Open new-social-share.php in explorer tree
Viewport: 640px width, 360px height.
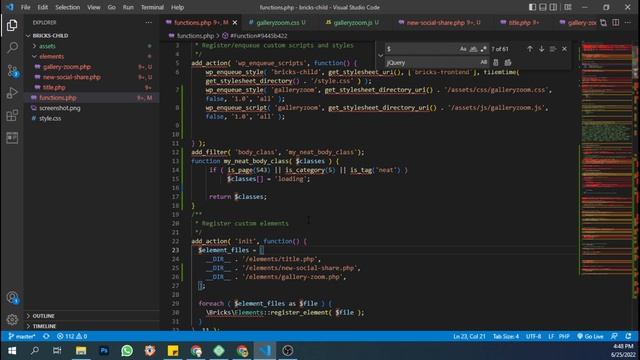(x=72, y=77)
